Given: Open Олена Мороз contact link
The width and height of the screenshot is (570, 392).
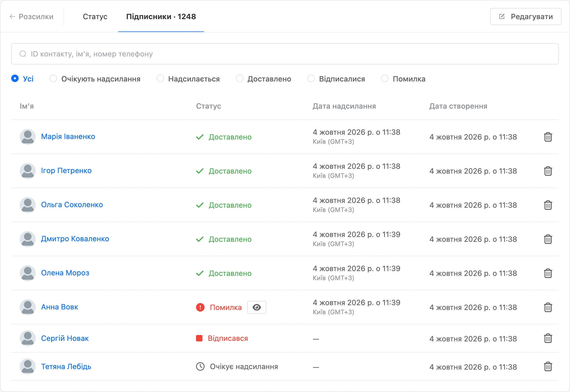Looking at the screenshot, I should tap(65, 273).
